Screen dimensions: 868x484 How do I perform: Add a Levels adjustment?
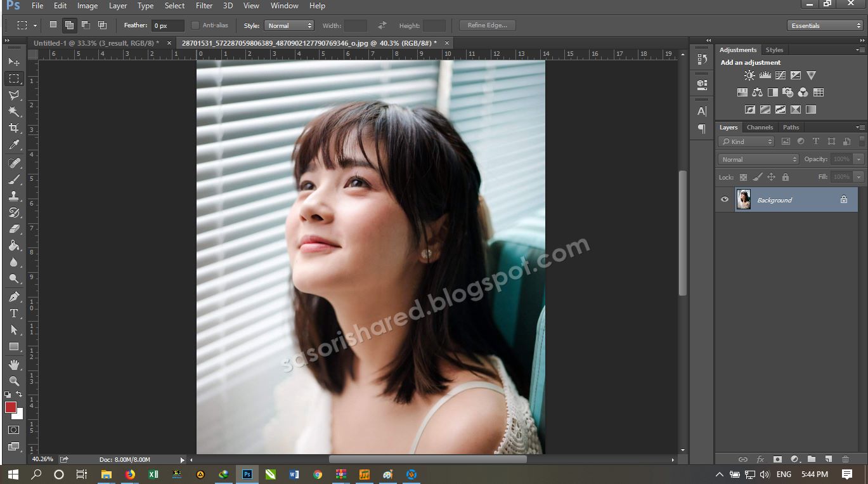pyautogui.click(x=765, y=75)
